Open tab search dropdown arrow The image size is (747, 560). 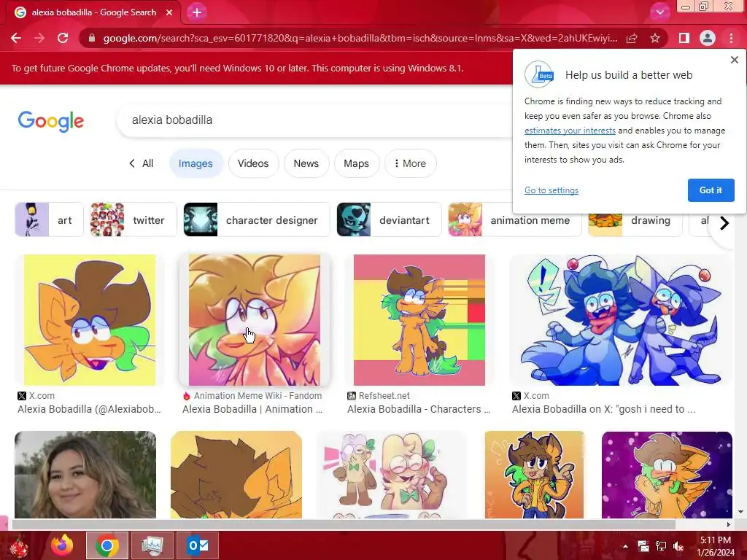(659, 12)
